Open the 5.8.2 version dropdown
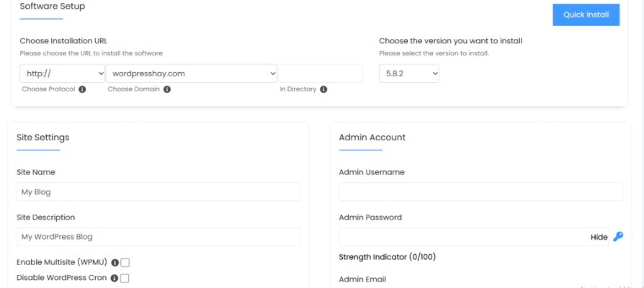644x288 pixels. pyautogui.click(x=408, y=73)
